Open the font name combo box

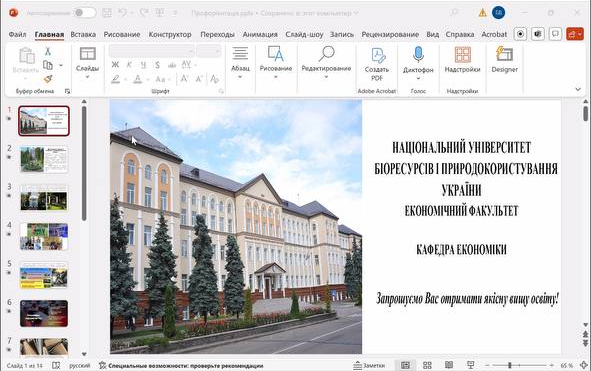pos(152,51)
